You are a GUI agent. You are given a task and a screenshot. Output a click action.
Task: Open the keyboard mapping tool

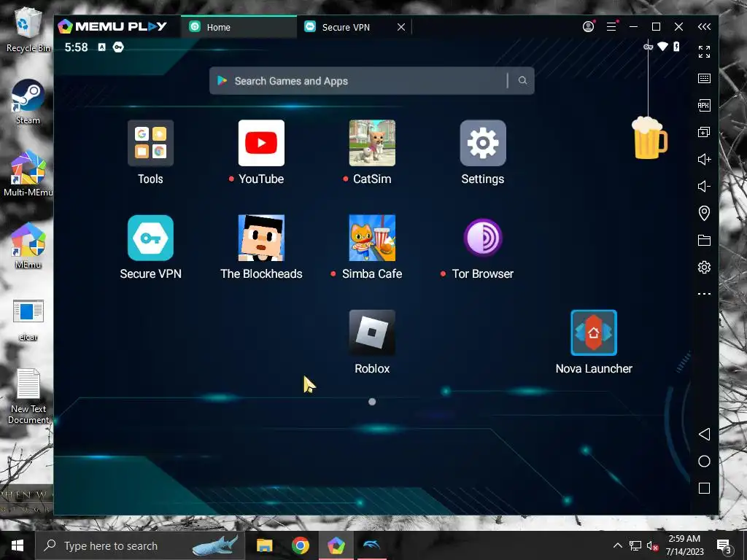click(704, 79)
